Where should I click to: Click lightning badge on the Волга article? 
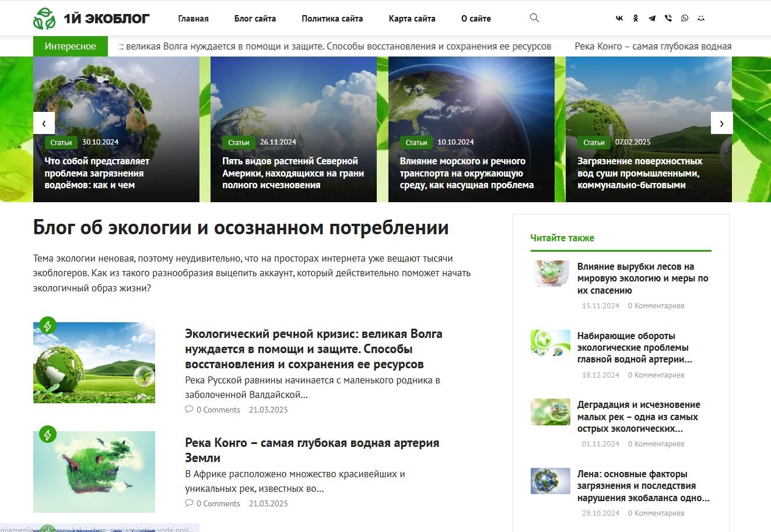point(48,325)
